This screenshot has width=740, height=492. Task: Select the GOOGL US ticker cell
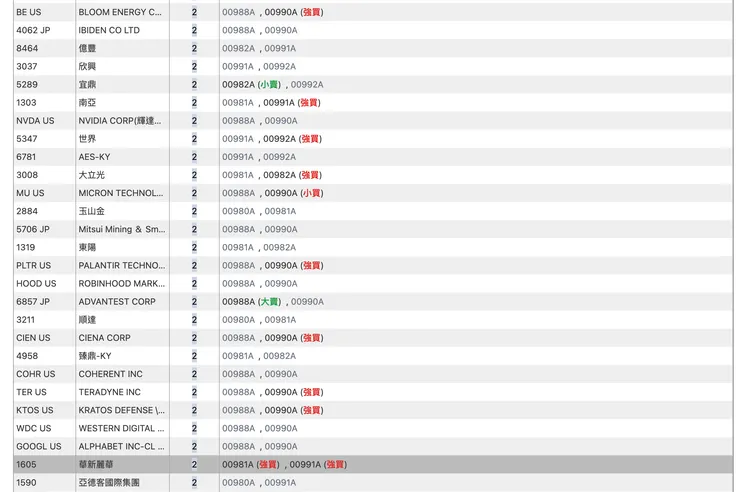(39, 446)
